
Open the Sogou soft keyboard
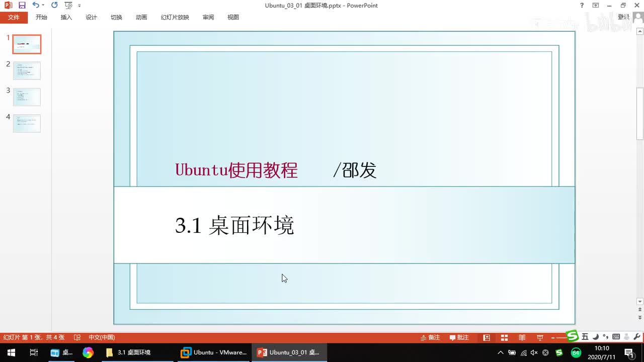pyautogui.click(x=616, y=337)
